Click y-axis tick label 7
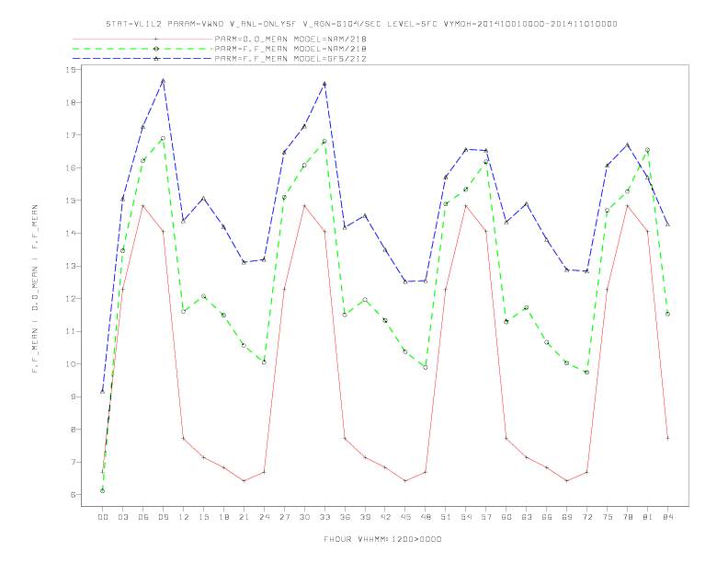Image resolution: width=728 pixels, height=563 pixels. pyautogui.click(x=73, y=463)
